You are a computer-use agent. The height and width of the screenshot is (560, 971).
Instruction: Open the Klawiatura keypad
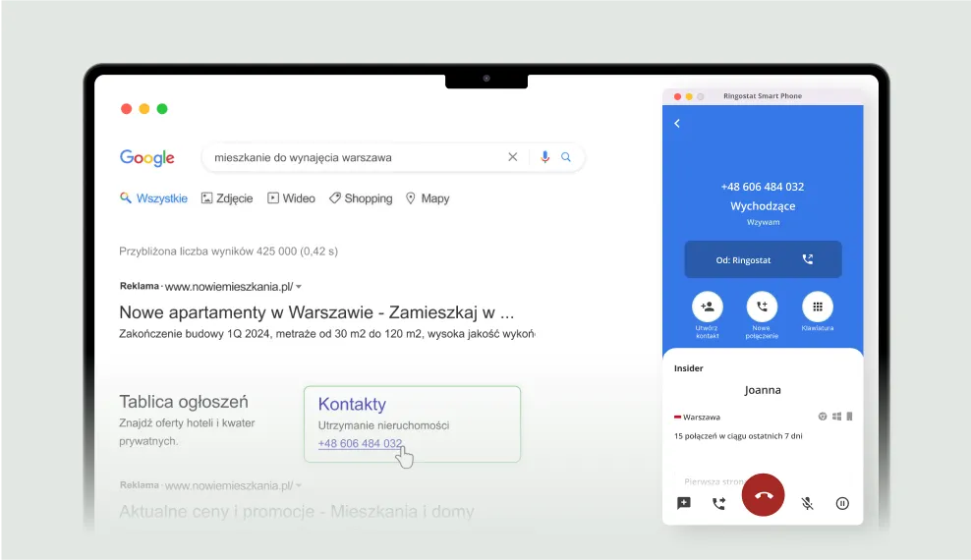coord(817,307)
